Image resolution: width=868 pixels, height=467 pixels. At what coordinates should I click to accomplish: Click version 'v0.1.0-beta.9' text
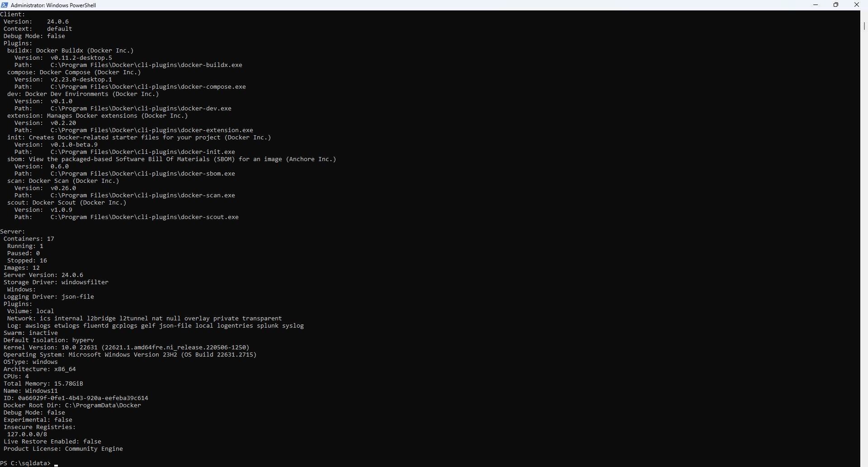click(74, 145)
